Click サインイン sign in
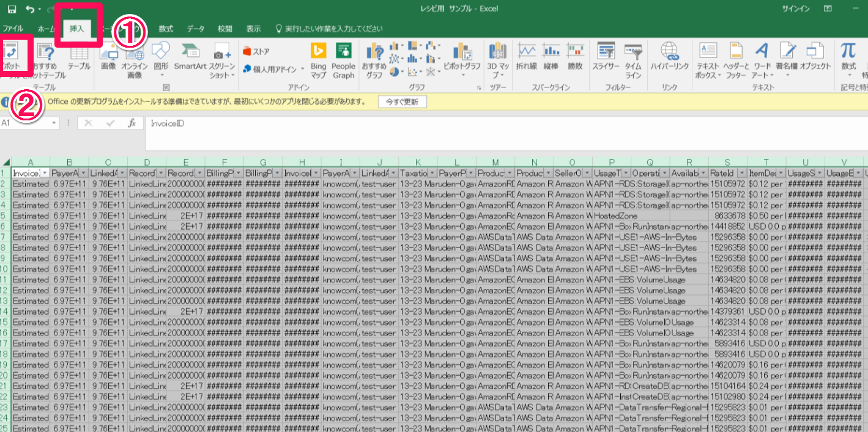 [796, 9]
